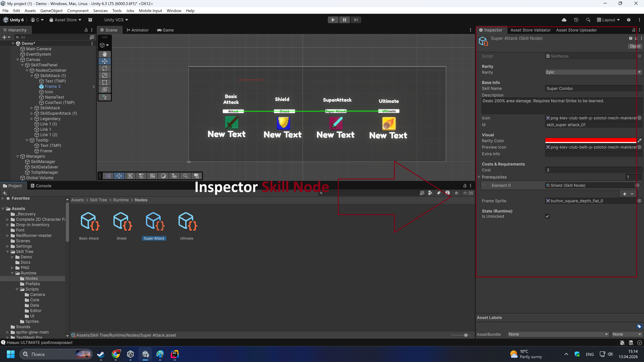This screenshot has height=362, width=644.
Task: Open the Layout dropdown
Action: pos(608,20)
